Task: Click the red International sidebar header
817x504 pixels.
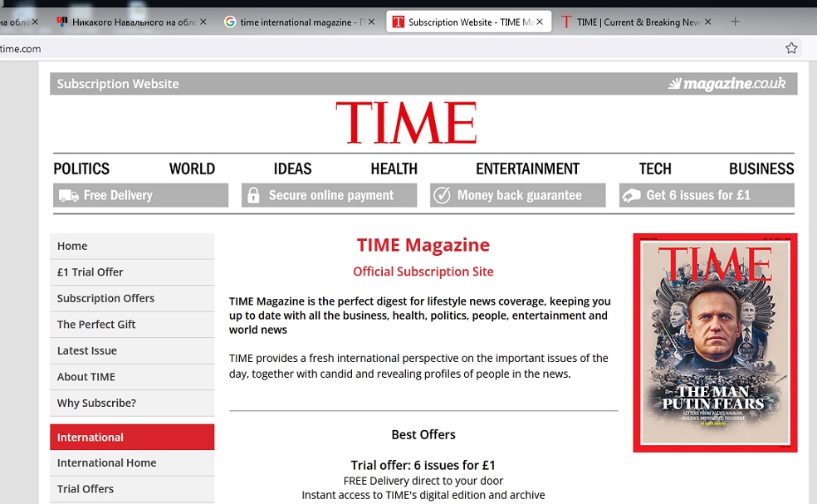Action: click(x=132, y=437)
